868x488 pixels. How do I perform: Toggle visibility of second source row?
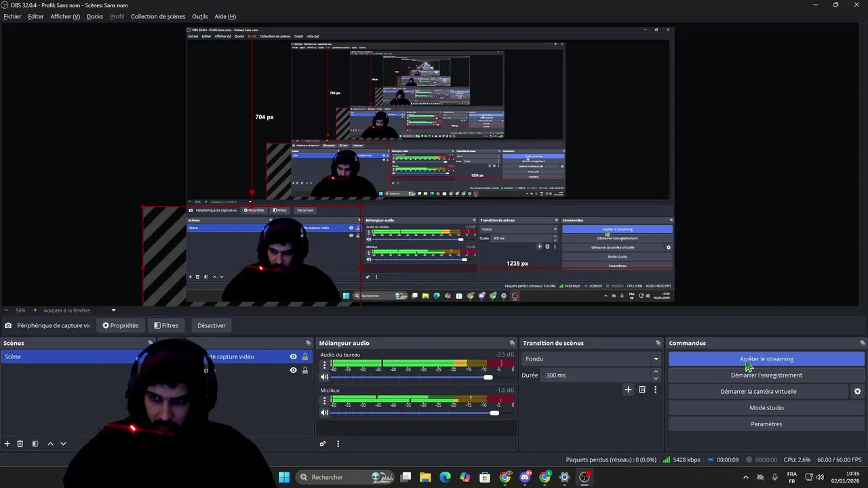click(x=293, y=370)
